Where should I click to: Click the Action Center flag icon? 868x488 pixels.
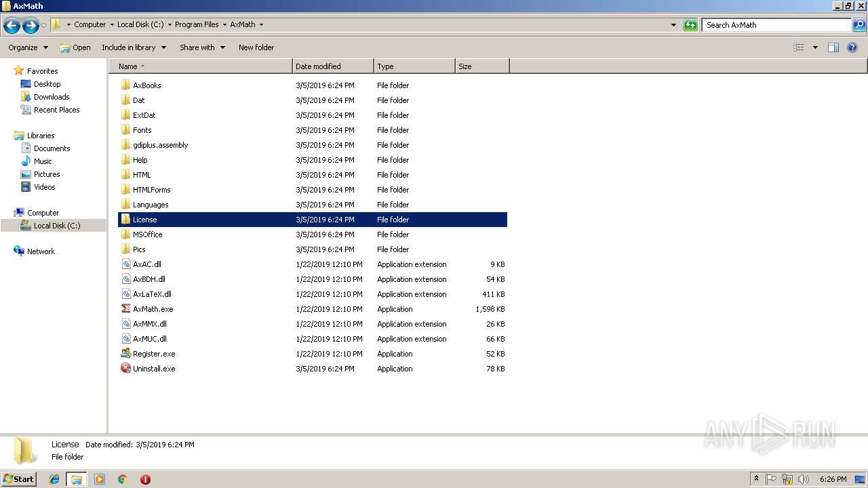tap(771, 479)
